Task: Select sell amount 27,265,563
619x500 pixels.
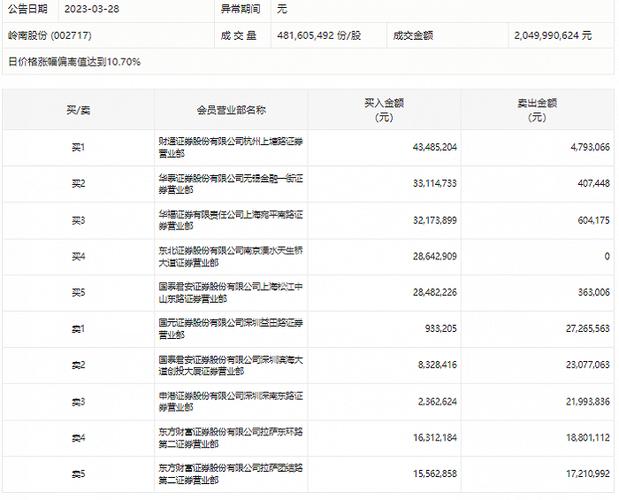Action: 588,329
